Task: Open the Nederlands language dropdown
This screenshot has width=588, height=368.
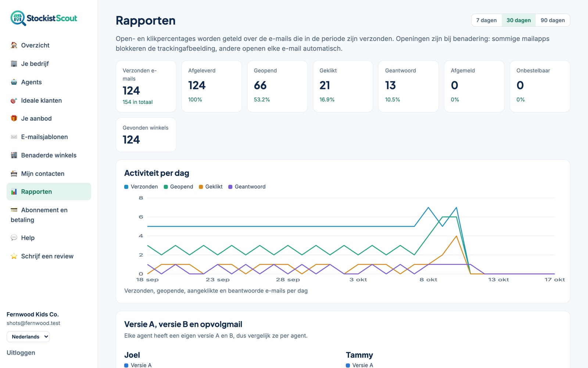Action: (x=28, y=337)
